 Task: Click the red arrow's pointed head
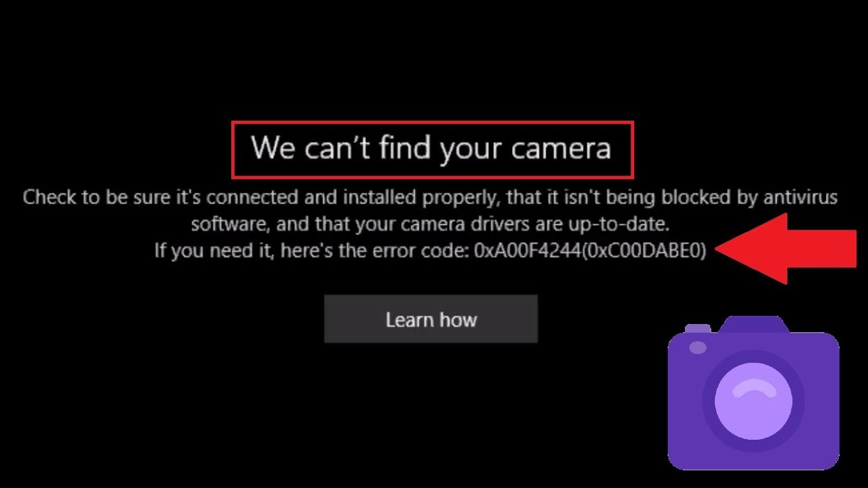pos(751,248)
